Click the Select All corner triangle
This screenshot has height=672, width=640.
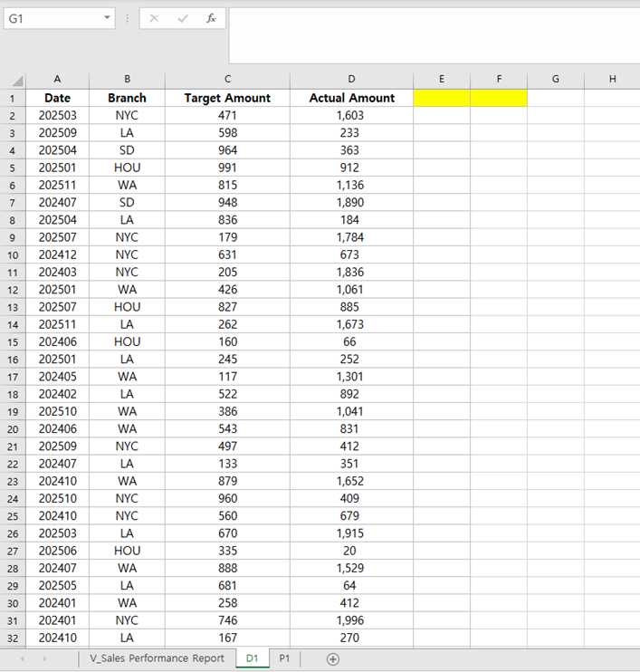(13, 80)
